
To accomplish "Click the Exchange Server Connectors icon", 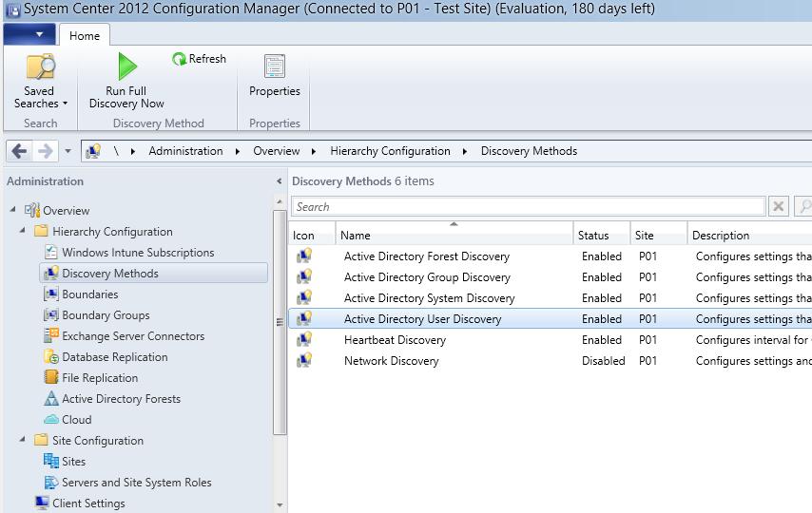I will point(51,335).
